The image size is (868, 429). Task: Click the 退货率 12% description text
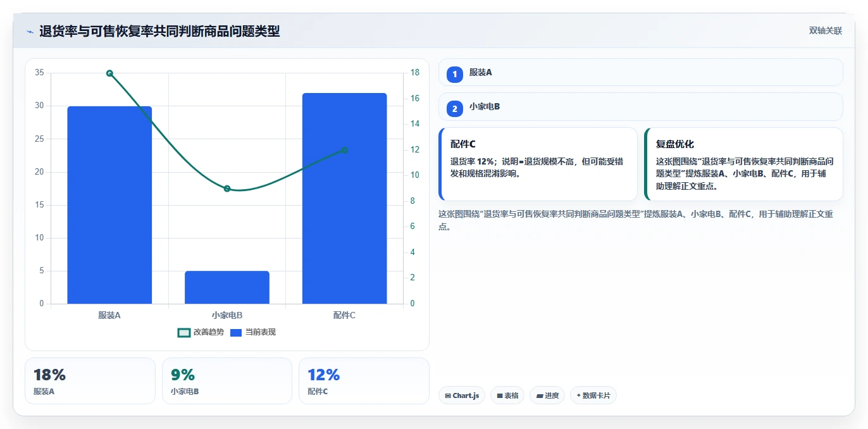point(536,168)
